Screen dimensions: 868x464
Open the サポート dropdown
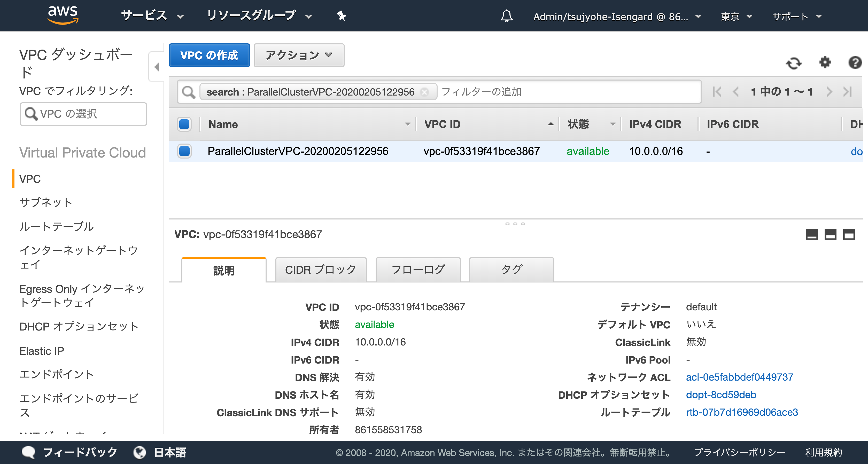tap(797, 17)
